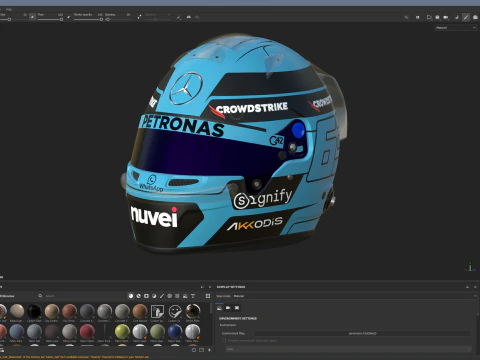Click the yellow warning message in status bar
The image size is (480, 360).
(x=75, y=357)
